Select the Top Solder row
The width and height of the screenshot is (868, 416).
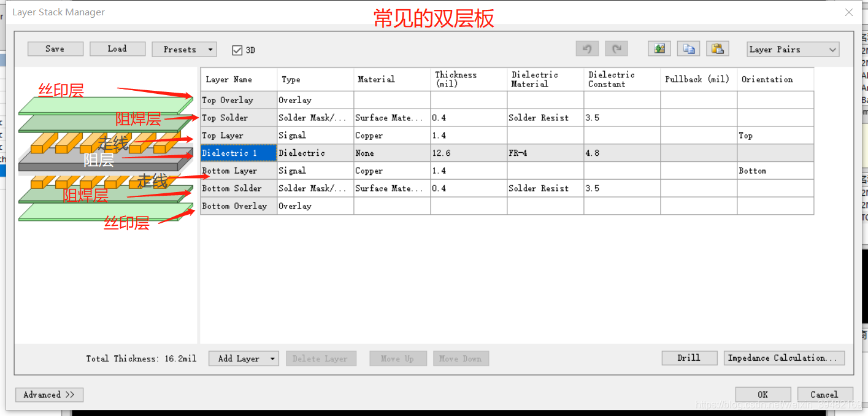(238, 117)
